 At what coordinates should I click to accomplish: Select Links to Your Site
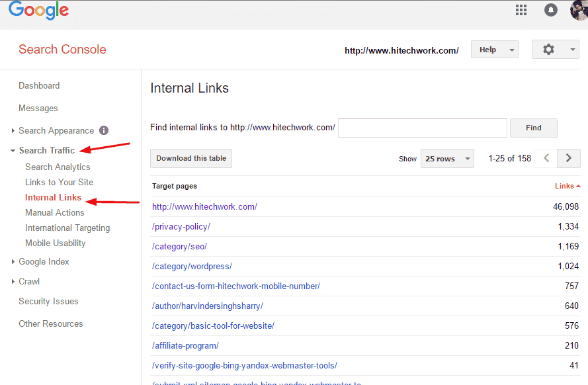[x=60, y=182]
